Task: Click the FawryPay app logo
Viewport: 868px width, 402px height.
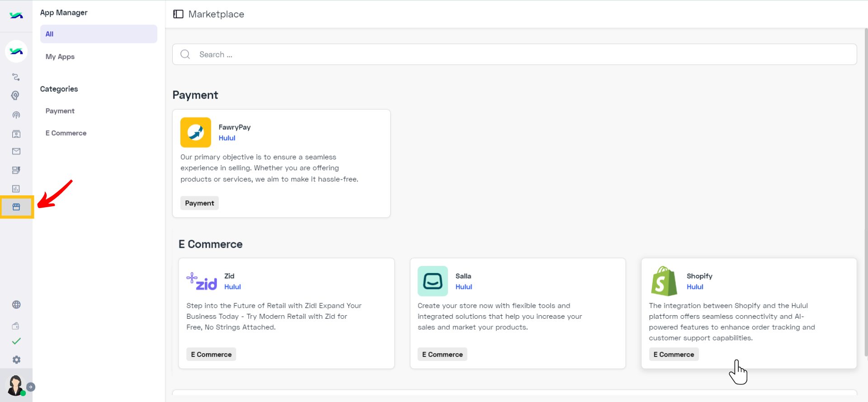Action: point(196,132)
